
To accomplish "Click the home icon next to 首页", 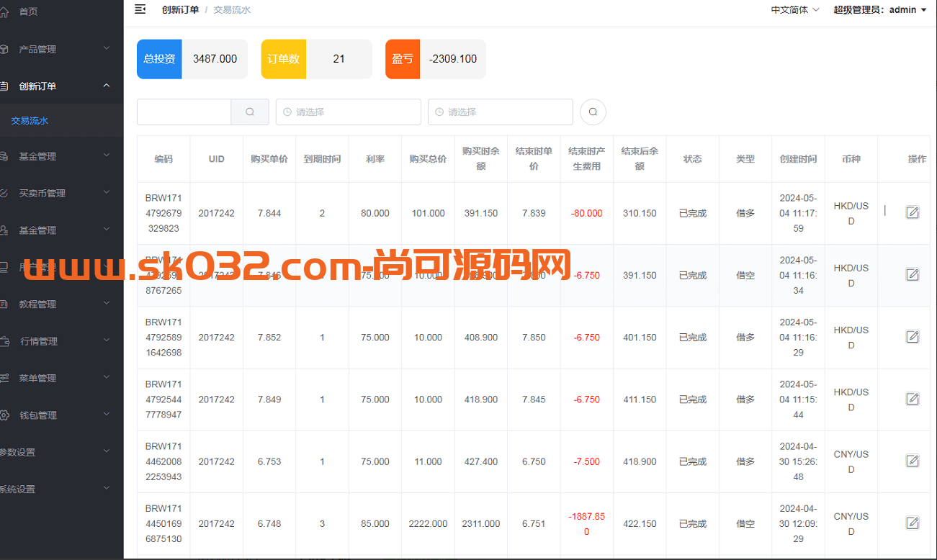I will click(6, 12).
